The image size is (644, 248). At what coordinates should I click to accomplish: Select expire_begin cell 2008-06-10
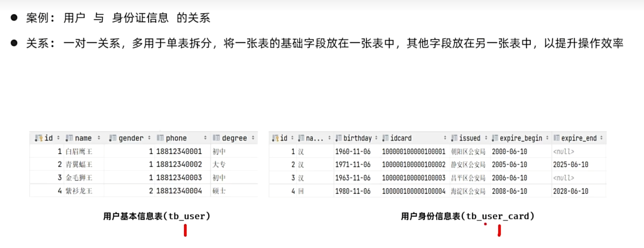click(x=509, y=191)
